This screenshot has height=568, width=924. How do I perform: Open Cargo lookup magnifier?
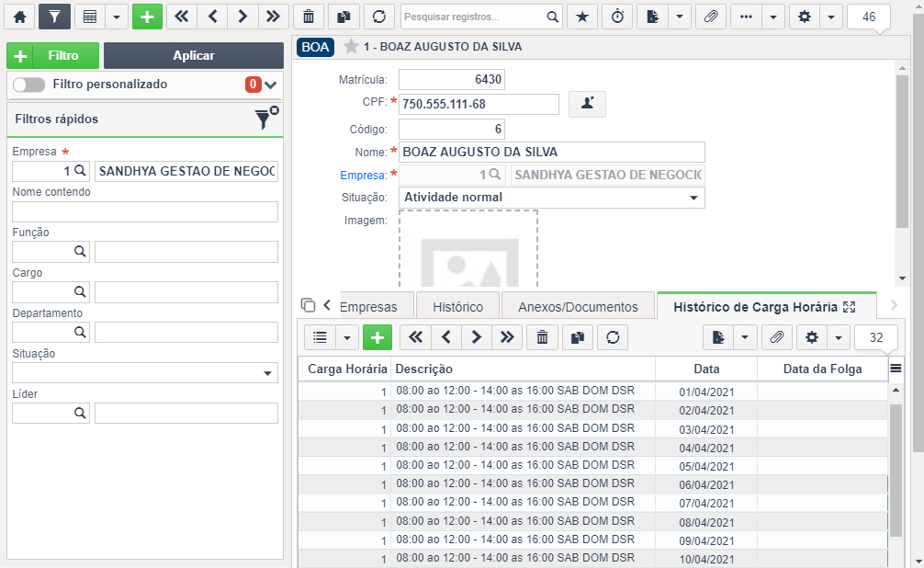point(80,291)
